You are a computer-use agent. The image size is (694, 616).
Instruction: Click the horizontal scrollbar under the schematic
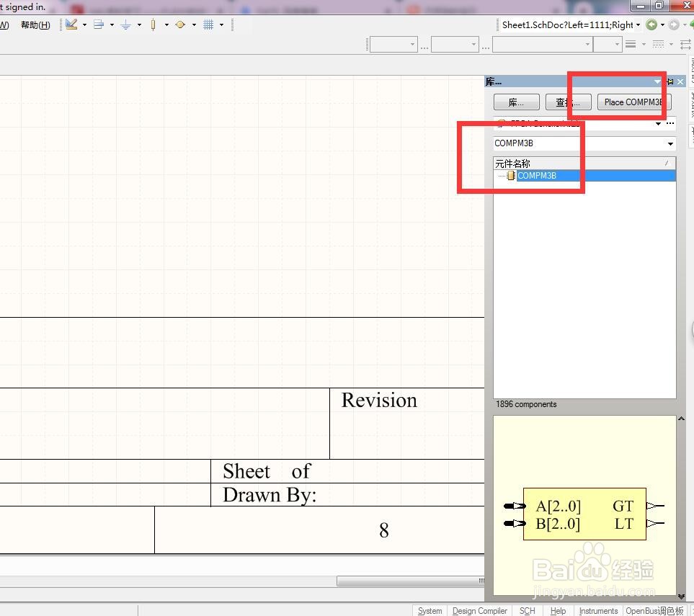(x=410, y=581)
